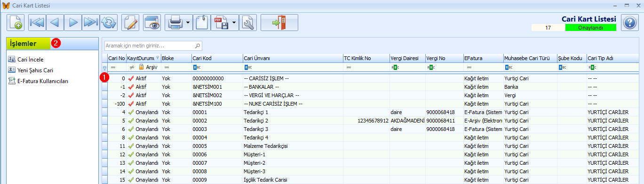Select the 'Müşteri-1' cell

pyautogui.click(x=293, y=154)
